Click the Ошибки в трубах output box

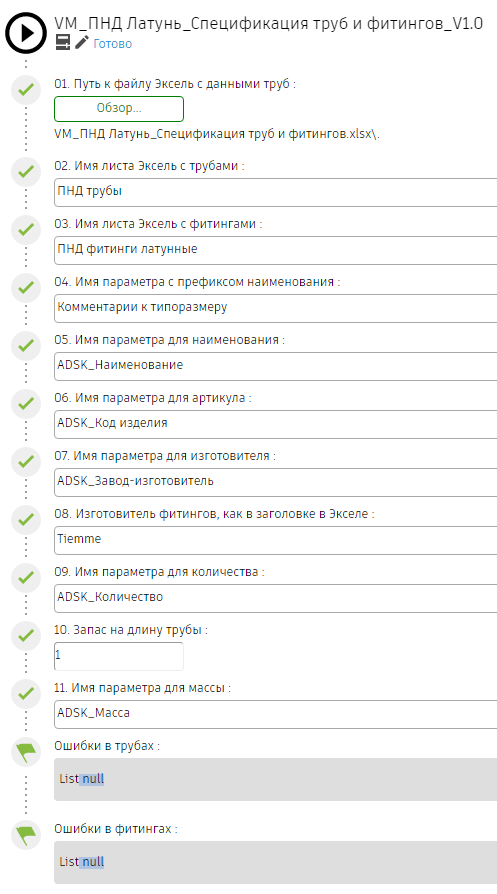pyautogui.click(x=276, y=779)
